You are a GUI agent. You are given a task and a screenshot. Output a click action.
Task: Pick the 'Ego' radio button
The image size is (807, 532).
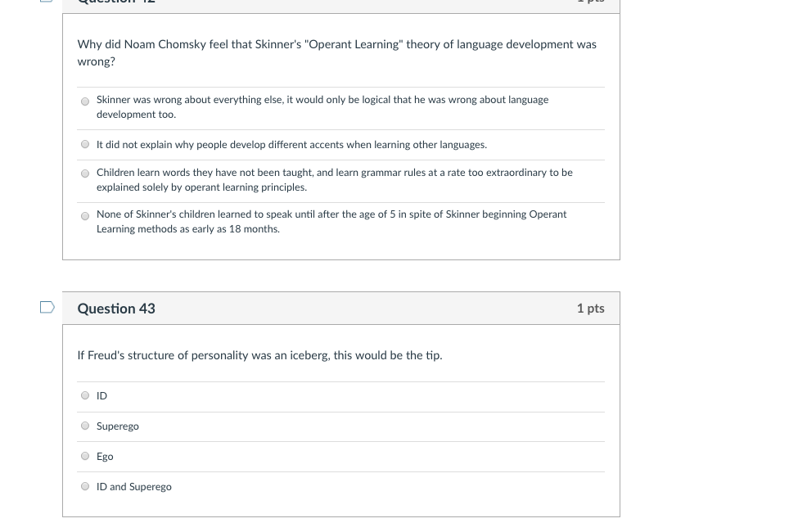85,457
